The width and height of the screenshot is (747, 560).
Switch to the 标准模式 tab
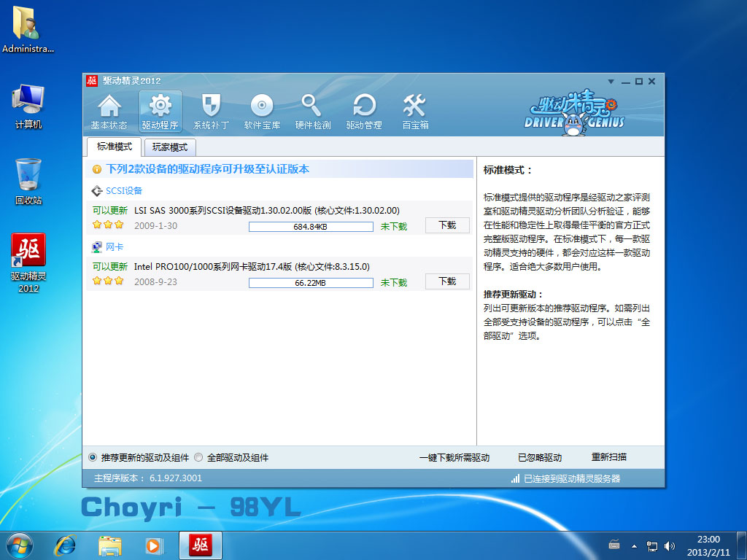point(114,147)
